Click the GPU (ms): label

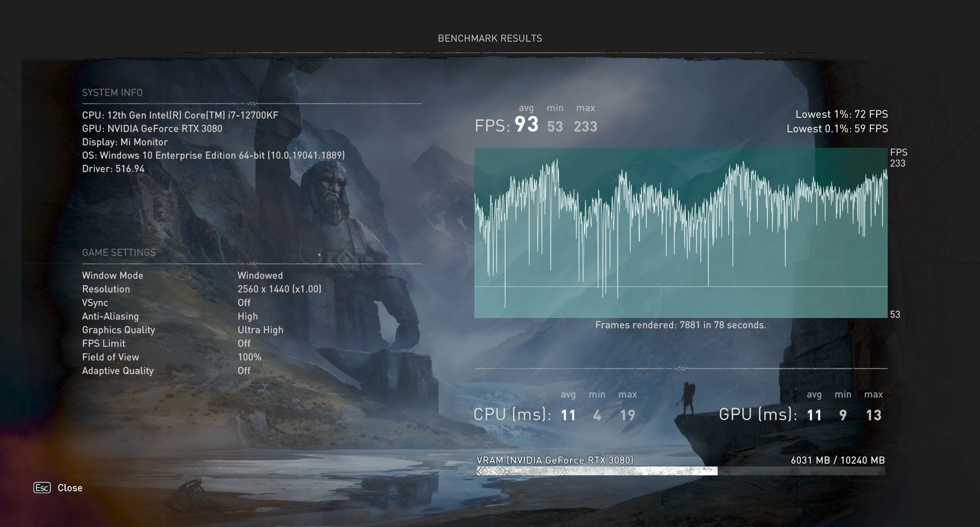point(758,414)
